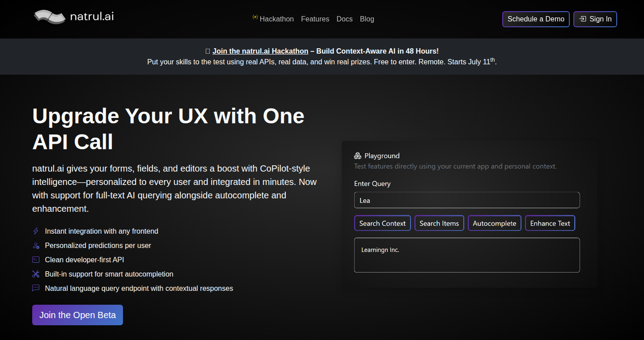Click the Search Items button

[x=439, y=223]
